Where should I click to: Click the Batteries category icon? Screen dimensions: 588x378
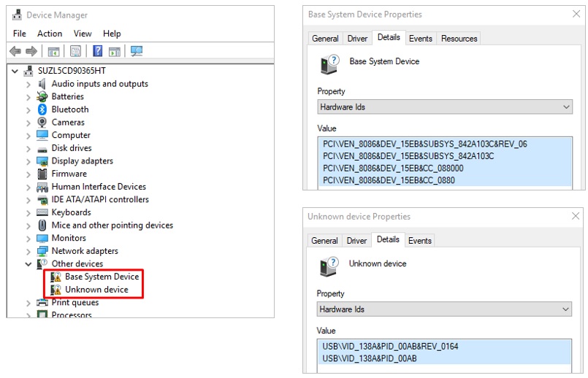(x=42, y=97)
